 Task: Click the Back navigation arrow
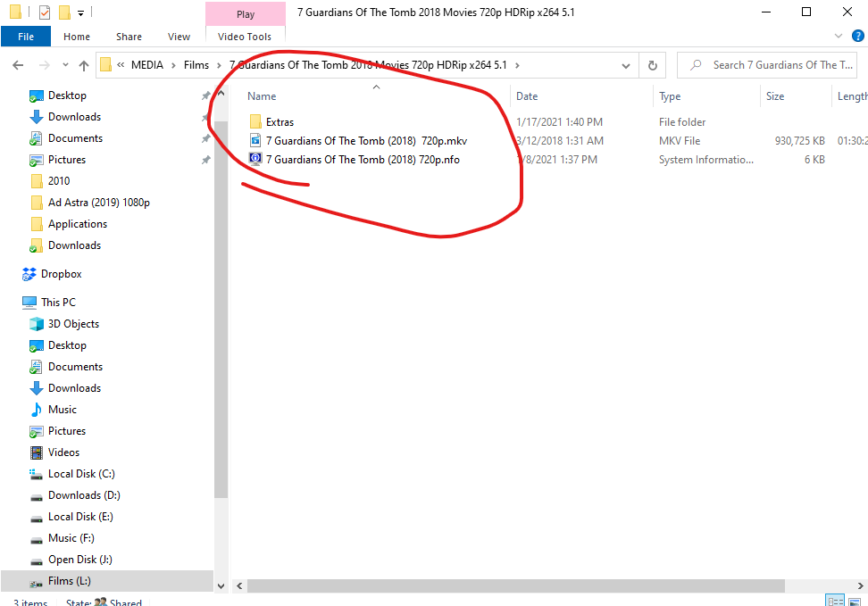click(18, 65)
